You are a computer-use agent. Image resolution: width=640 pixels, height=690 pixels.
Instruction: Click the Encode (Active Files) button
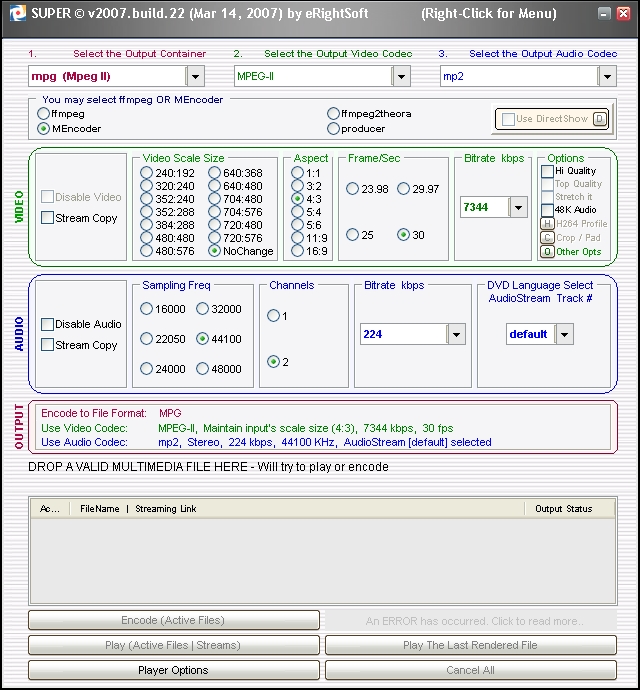click(x=173, y=620)
